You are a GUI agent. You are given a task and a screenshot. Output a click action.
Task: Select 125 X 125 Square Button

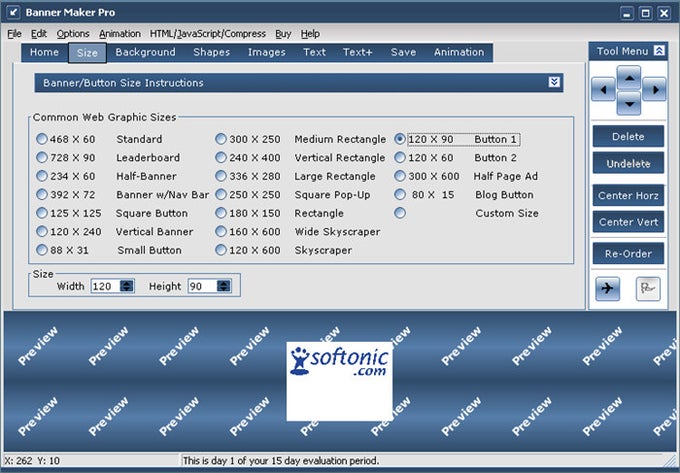pyautogui.click(x=42, y=213)
